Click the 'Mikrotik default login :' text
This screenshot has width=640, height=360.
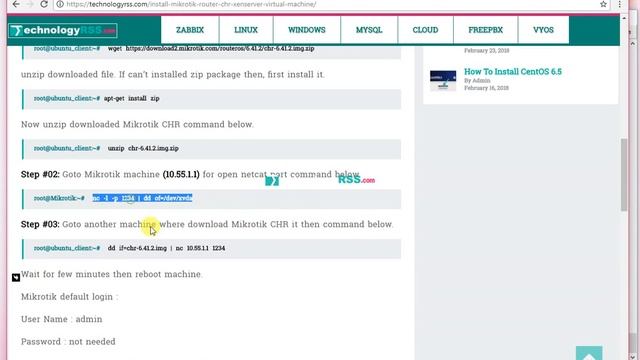coord(69,297)
